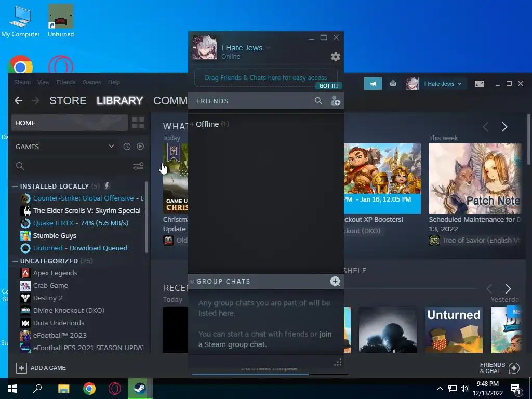Image resolution: width=532 pixels, height=399 pixels.
Task: Toggle the installed locally lightning filter
Action: pos(107,185)
